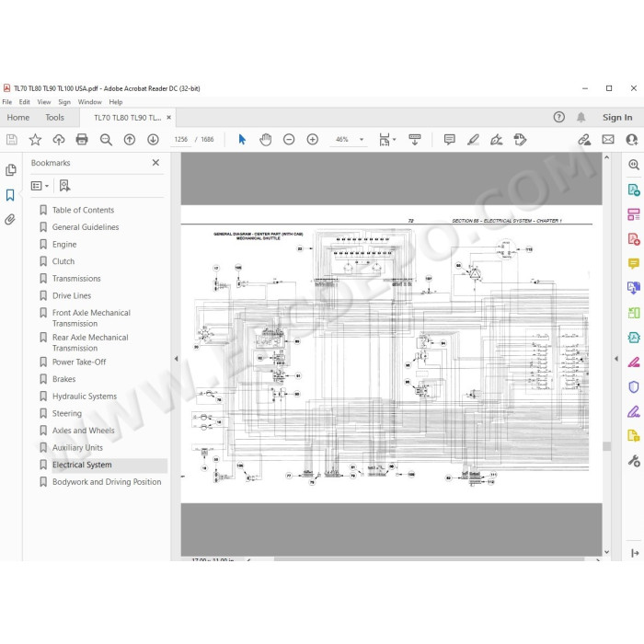Image resolution: width=644 pixels, height=644 pixels.
Task: Open the Sign document pen icon
Action: [x=497, y=140]
